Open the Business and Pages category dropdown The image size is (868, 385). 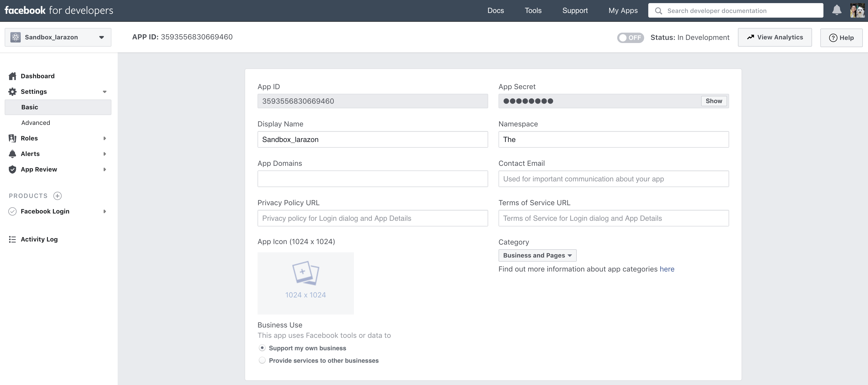(x=537, y=255)
